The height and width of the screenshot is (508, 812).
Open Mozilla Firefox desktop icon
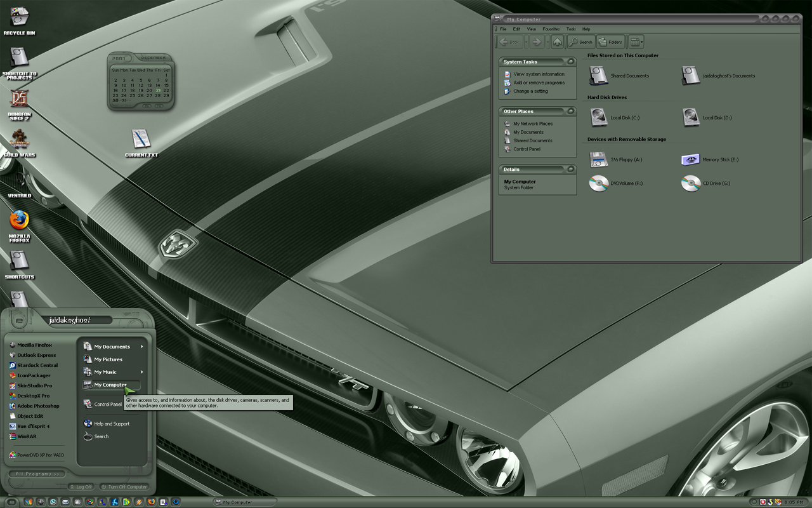click(x=19, y=226)
